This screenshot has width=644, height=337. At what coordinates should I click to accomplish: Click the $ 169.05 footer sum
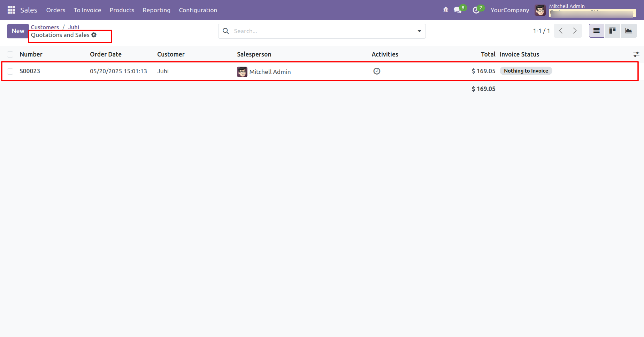pos(483,89)
